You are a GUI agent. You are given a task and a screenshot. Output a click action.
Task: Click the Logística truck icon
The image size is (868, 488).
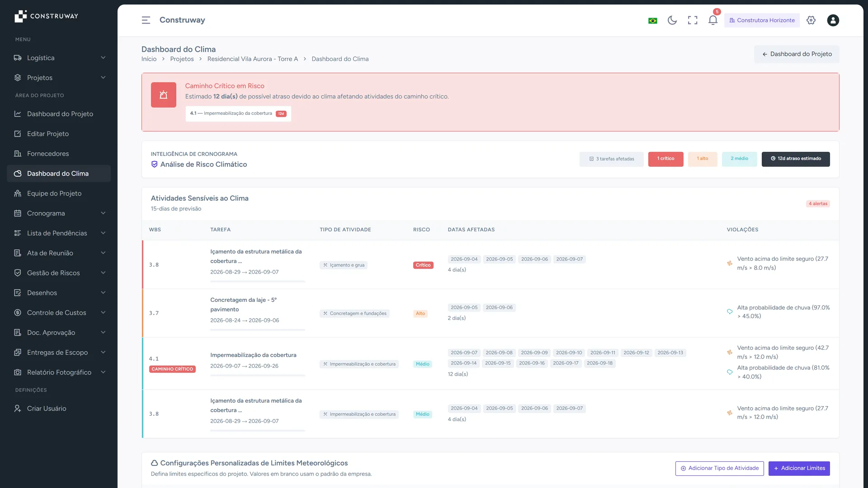tap(18, 58)
